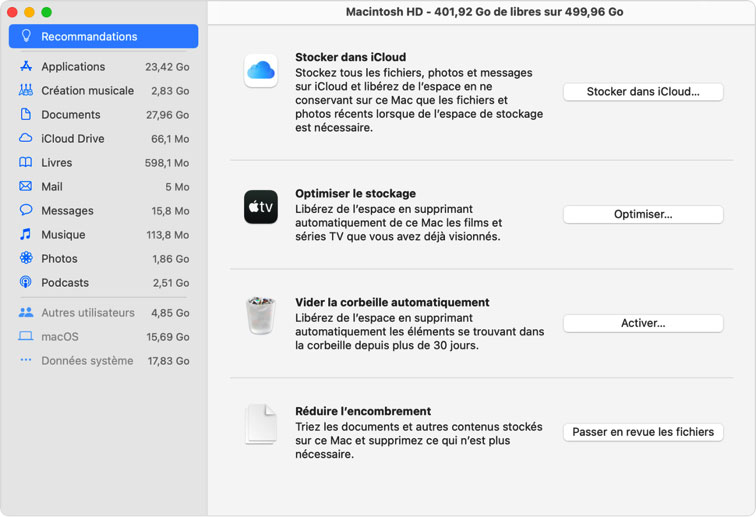
Task: Minimize the window with the yellow button
Action: click(x=29, y=12)
